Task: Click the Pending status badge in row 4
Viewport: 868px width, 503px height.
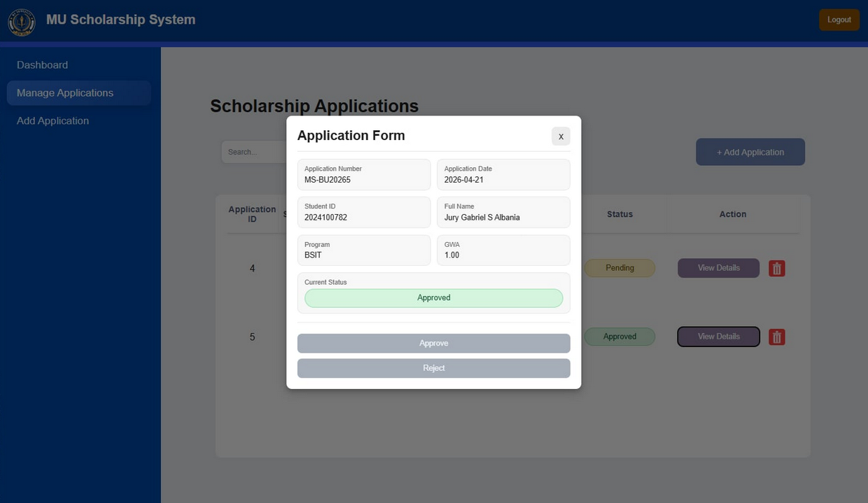Action: (x=619, y=268)
